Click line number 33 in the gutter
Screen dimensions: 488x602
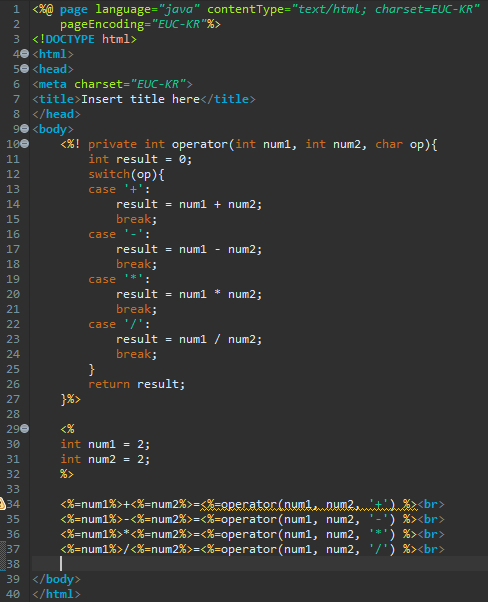(13, 489)
